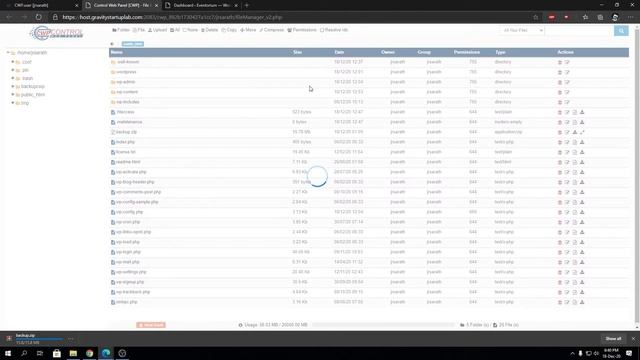The width and height of the screenshot is (640, 360).
Task: Collapse the home root tree node arrow
Action: tap(8, 53)
